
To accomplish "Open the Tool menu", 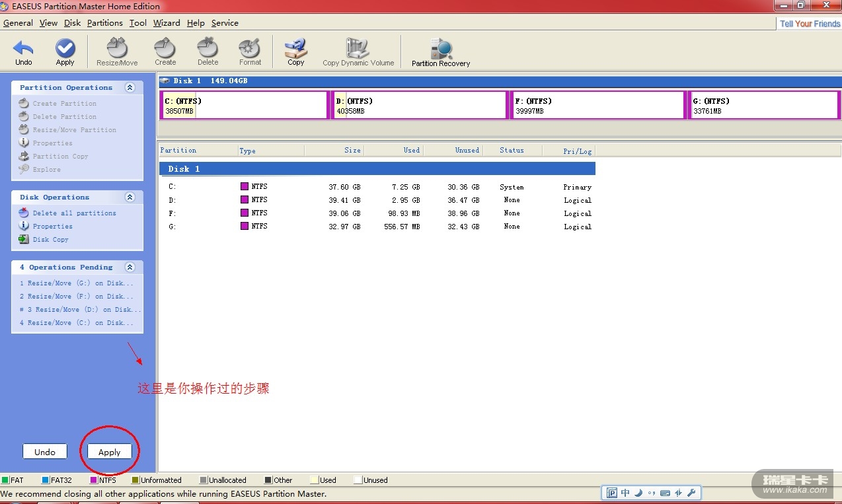I will 137,22.
